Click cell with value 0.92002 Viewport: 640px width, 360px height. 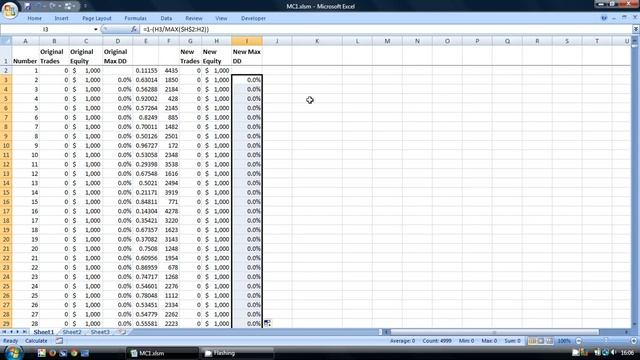146,98
